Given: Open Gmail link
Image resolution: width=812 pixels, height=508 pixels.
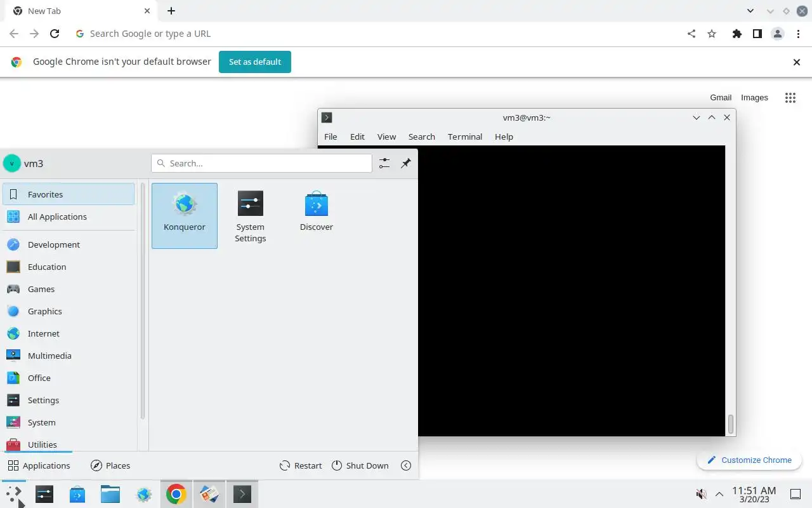Looking at the screenshot, I should (721, 97).
